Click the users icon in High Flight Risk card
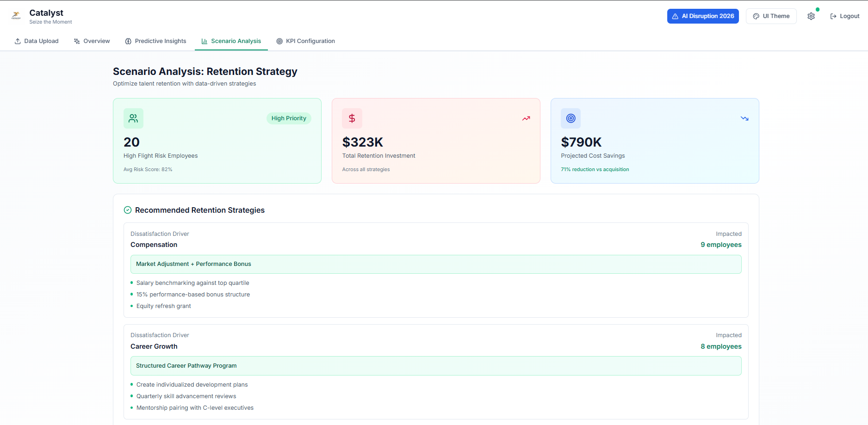The image size is (868, 425). pos(133,118)
